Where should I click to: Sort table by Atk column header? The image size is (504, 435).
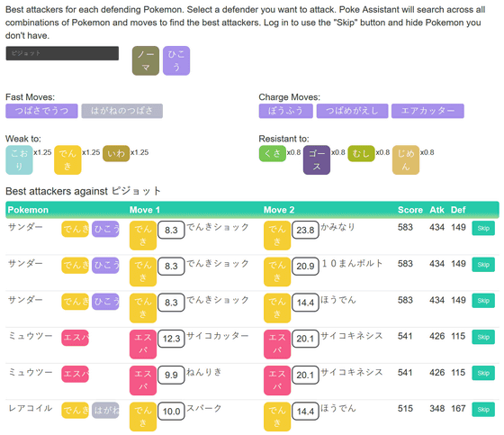tap(436, 210)
